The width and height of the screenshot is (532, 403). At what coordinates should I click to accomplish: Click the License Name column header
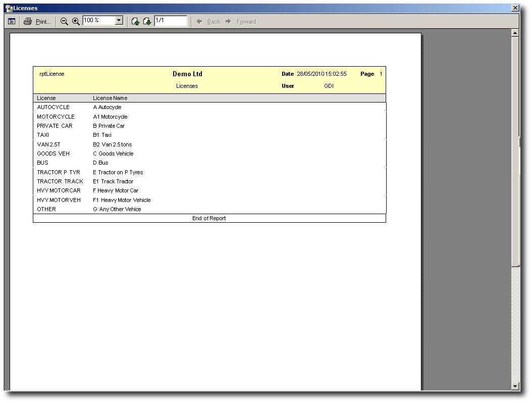click(110, 98)
